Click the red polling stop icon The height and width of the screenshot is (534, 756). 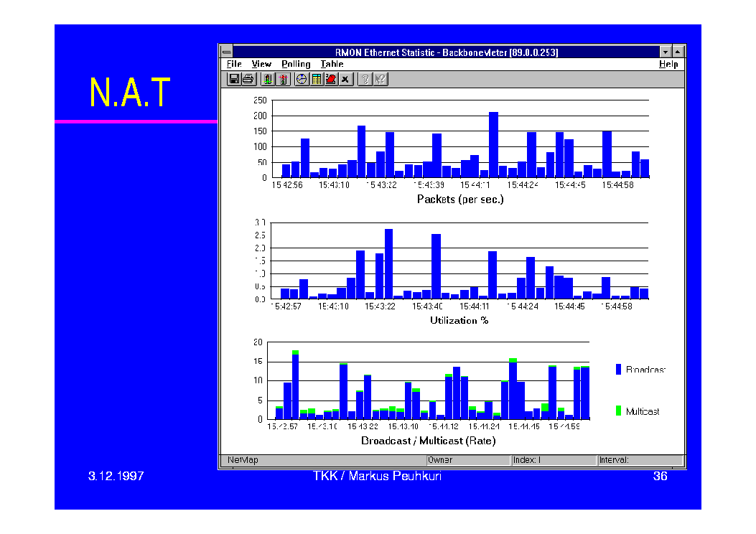tap(282, 79)
